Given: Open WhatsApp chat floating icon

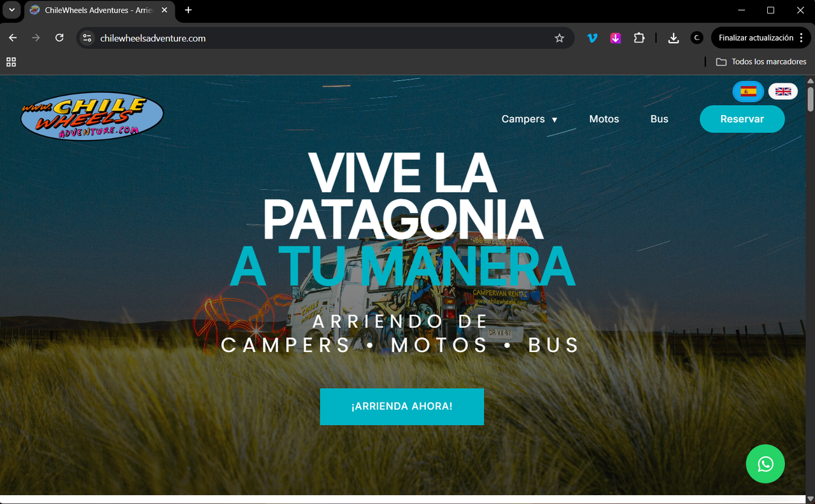Looking at the screenshot, I should 765,464.
